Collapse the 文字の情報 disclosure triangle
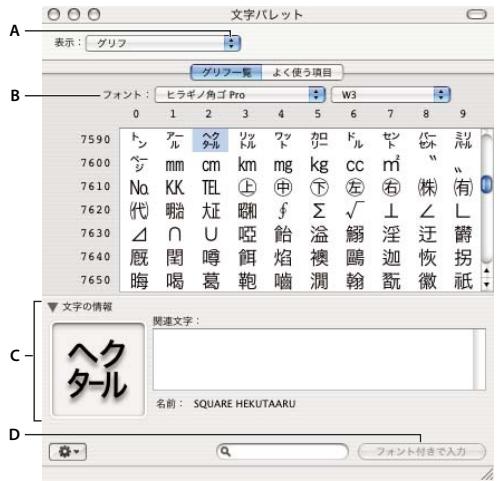498x481 pixels. click(x=53, y=307)
